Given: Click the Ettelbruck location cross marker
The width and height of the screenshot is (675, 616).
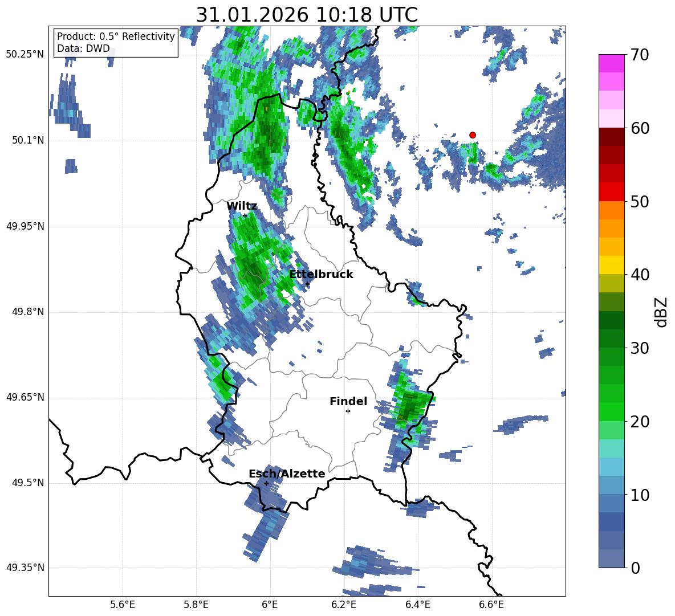Looking at the screenshot, I should coord(307,284).
